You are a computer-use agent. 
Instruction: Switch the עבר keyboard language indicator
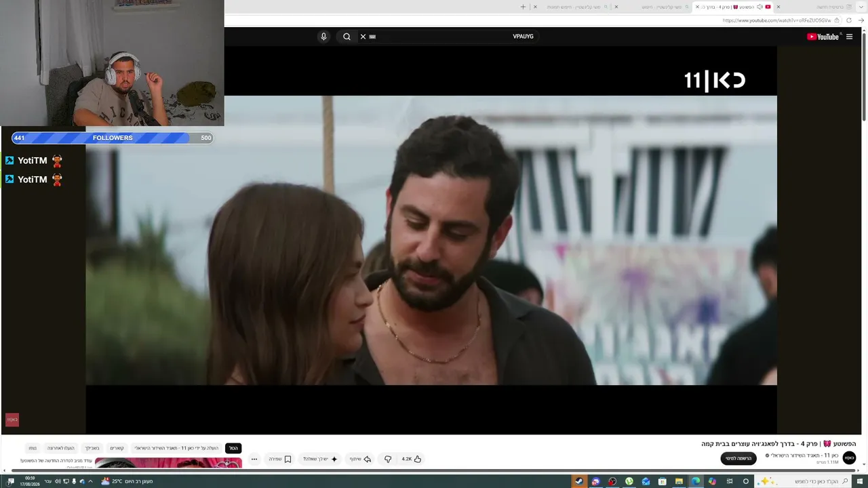tap(47, 481)
